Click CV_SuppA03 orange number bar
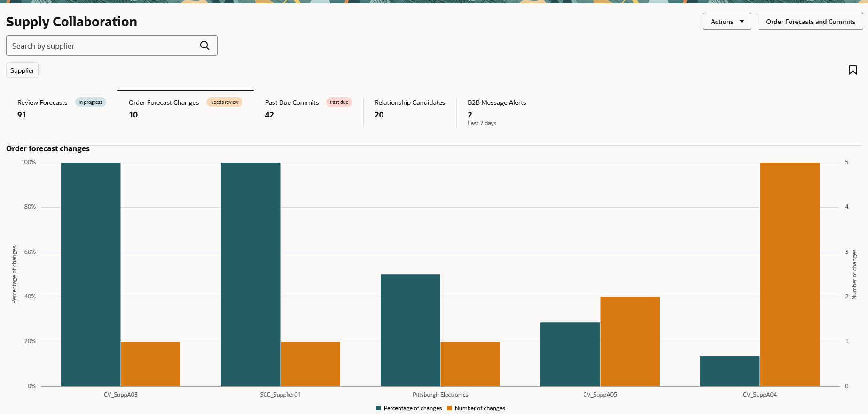868x414 pixels. [x=151, y=364]
